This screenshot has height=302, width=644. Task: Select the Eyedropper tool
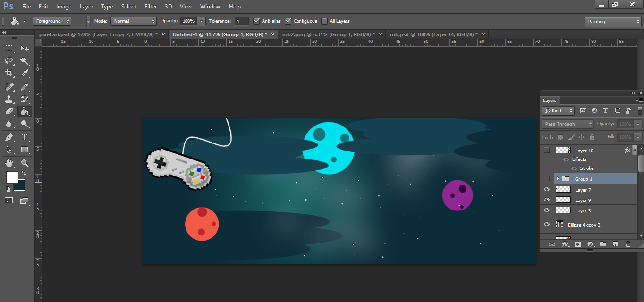tap(25, 73)
